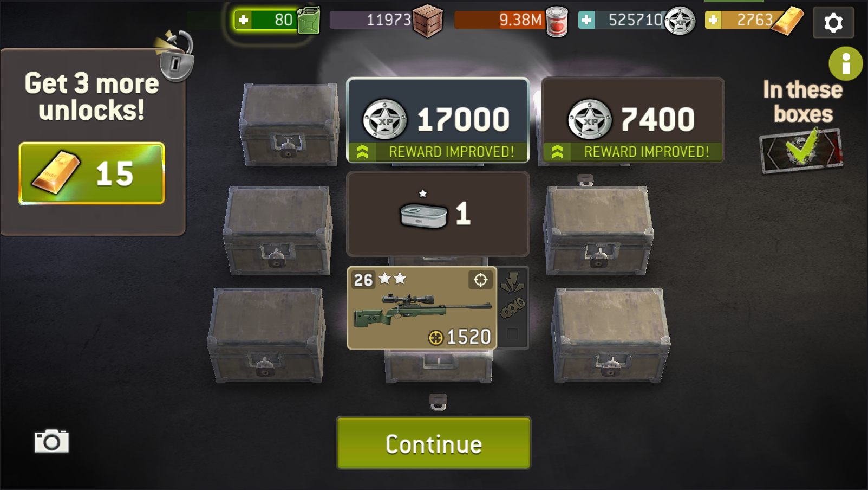The height and width of the screenshot is (490, 868).
Task: Take a screenshot with the camera icon
Action: (x=51, y=441)
